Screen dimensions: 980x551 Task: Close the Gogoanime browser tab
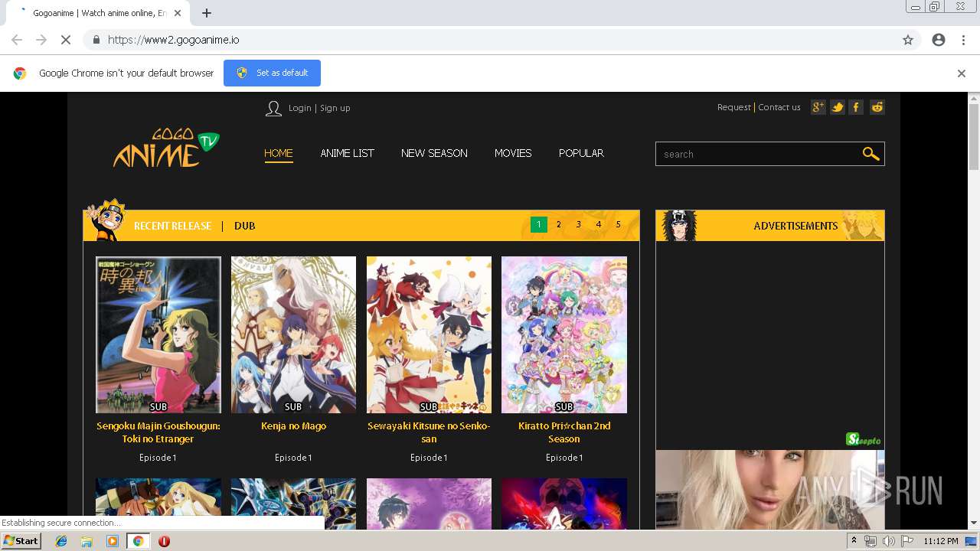point(178,13)
